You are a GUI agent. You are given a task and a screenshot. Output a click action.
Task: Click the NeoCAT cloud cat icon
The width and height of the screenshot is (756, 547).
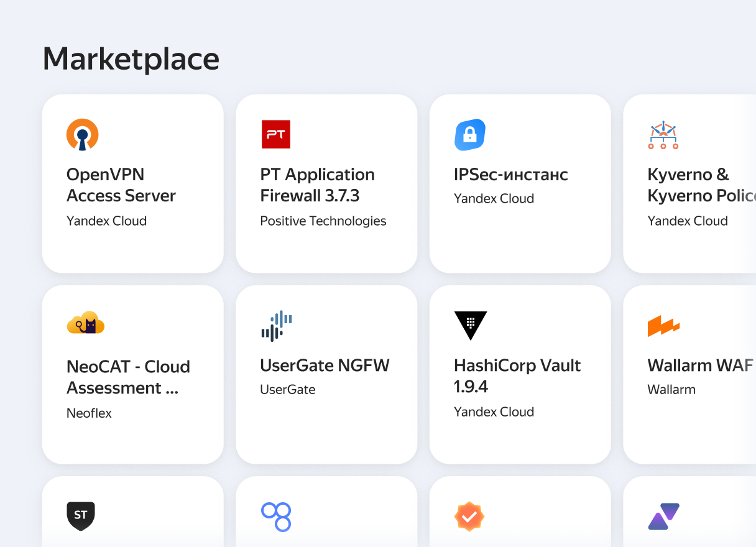click(x=85, y=323)
